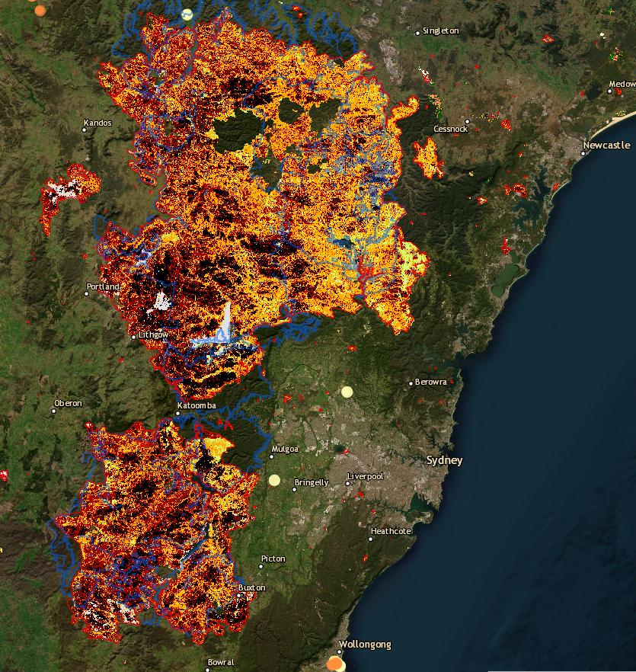Click the pale yellow circle marker west of Berowra
This screenshot has width=636, height=672.
coord(347,392)
